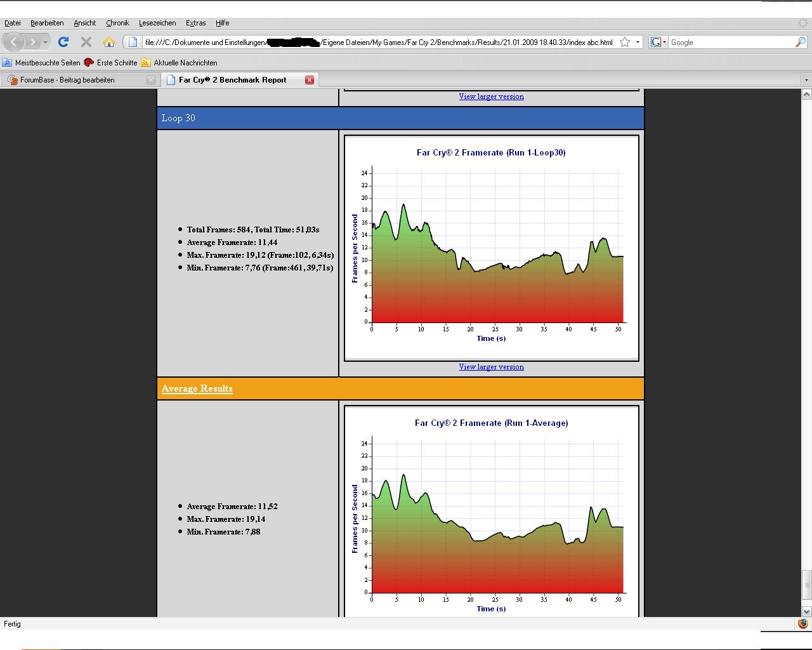Go back with the Firefox back arrow

pyautogui.click(x=15, y=42)
